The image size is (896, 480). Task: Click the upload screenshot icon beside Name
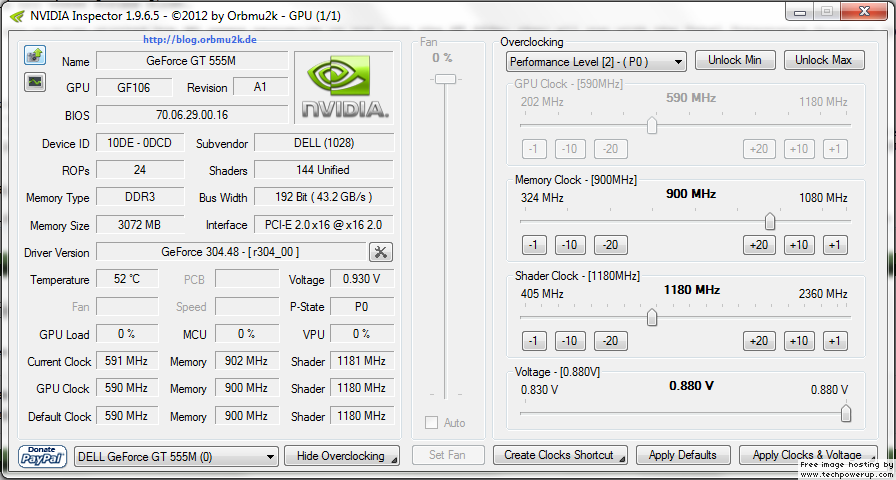[x=35, y=55]
